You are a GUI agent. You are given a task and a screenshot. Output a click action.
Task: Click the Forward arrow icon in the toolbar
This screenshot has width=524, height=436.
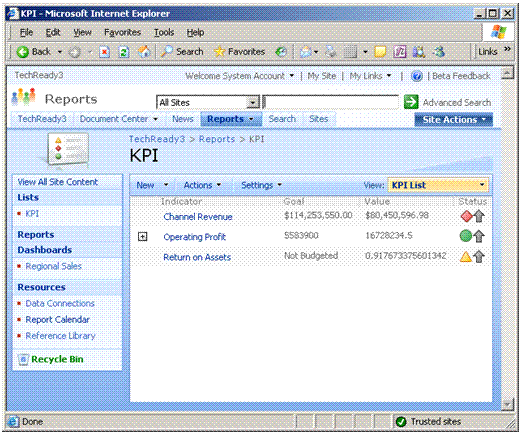[x=74, y=52]
